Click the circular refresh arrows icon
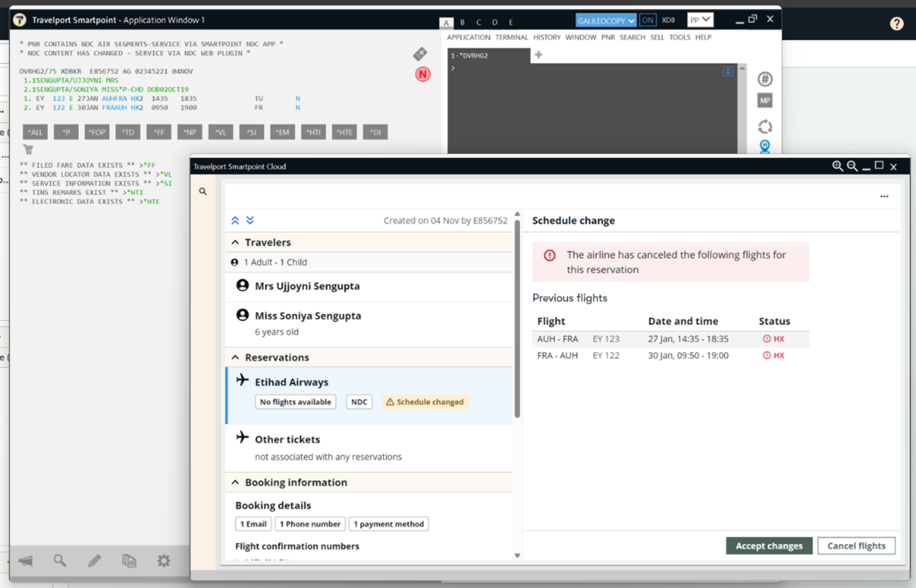The height and width of the screenshot is (588, 916). point(764,126)
